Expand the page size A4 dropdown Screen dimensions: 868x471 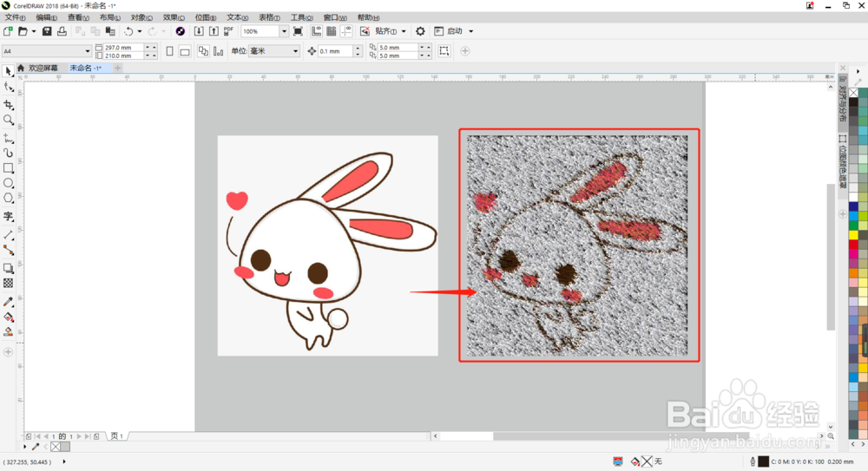[x=87, y=51]
